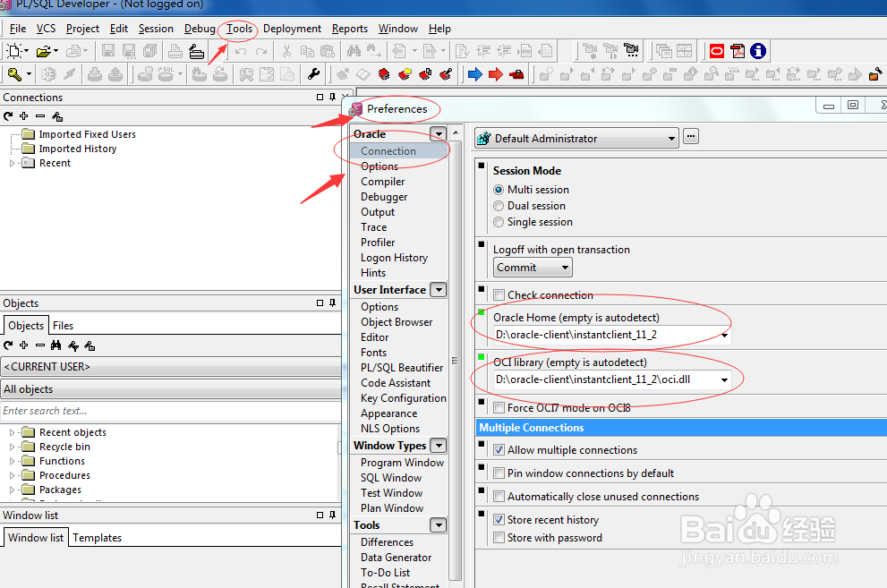Open the File menu
The height and width of the screenshot is (588, 887).
point(18,29)
